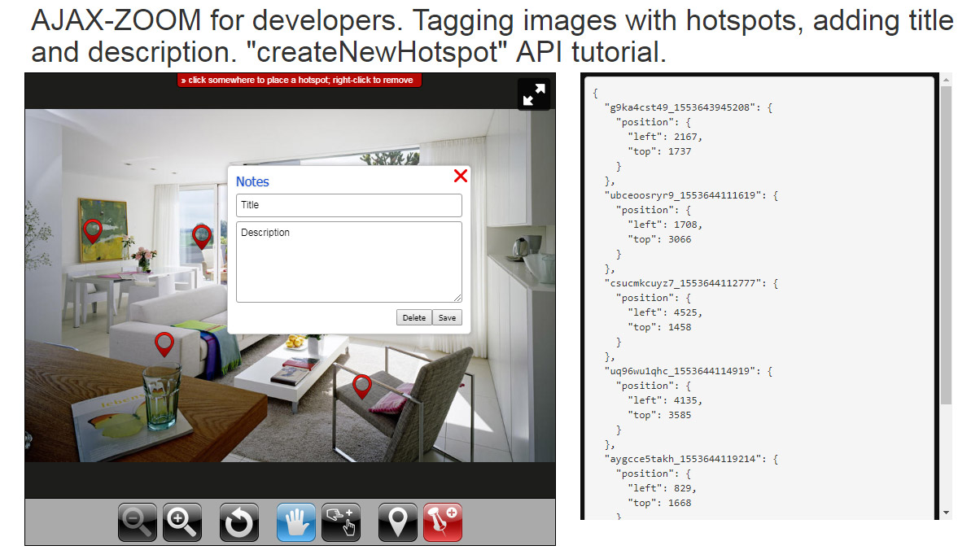Click the zoom out magnifier button
The image size is (980, 550).
(x=138, y=522)
